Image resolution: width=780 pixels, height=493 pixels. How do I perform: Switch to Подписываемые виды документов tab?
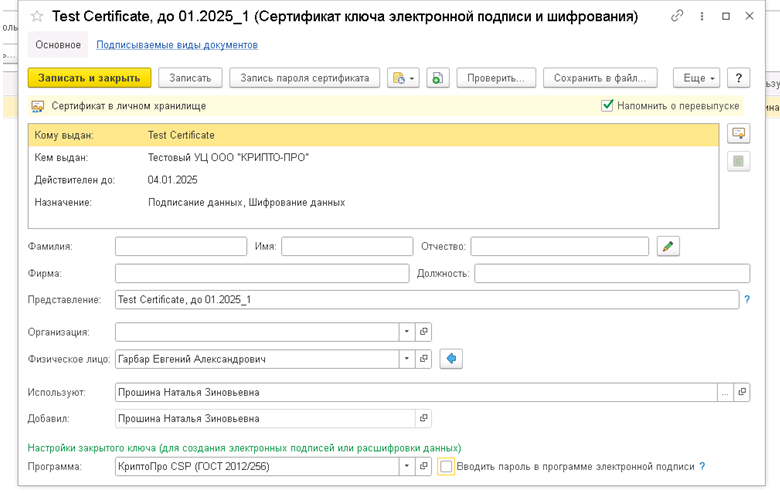177,45
